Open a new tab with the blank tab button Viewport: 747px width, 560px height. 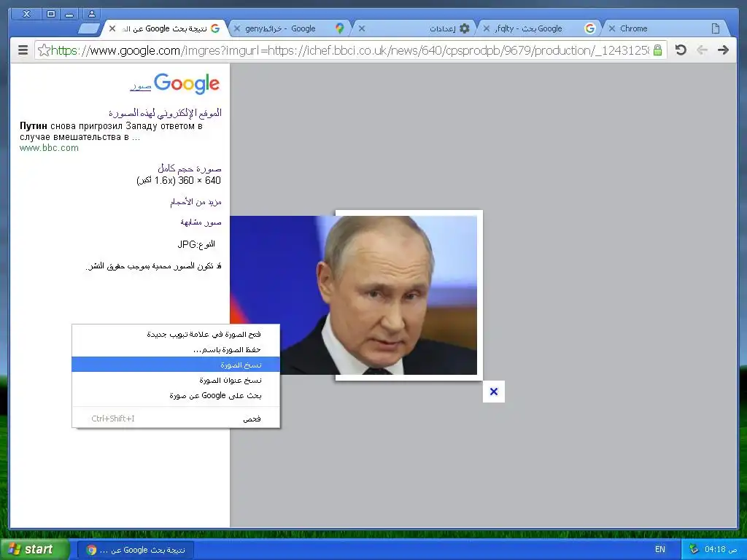(x=89, y=28)
